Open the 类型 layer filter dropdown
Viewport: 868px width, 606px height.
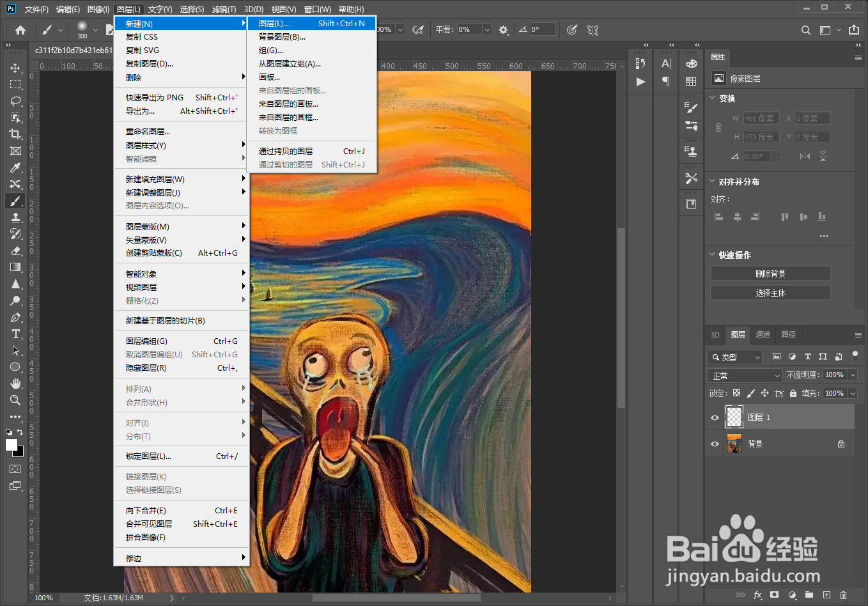(735, 357)
